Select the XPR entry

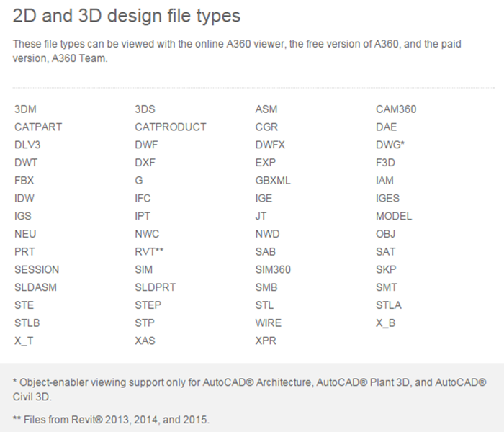point(266,341)
